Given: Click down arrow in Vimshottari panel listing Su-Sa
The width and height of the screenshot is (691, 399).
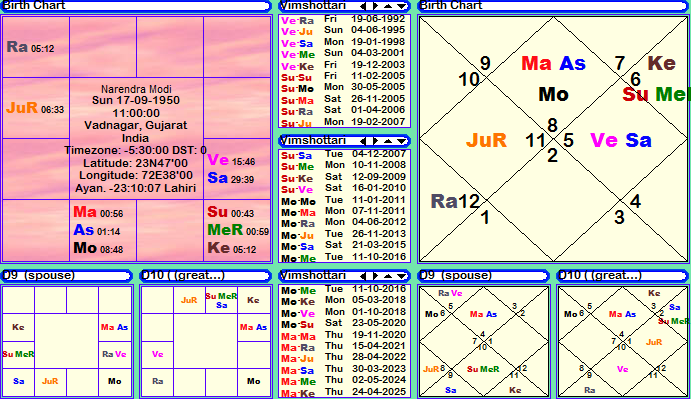Looking at the screenshot, I should pos(401,141).
